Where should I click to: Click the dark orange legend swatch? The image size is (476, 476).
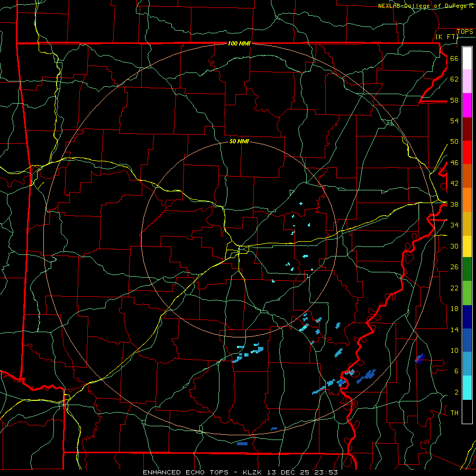[467, 176]
